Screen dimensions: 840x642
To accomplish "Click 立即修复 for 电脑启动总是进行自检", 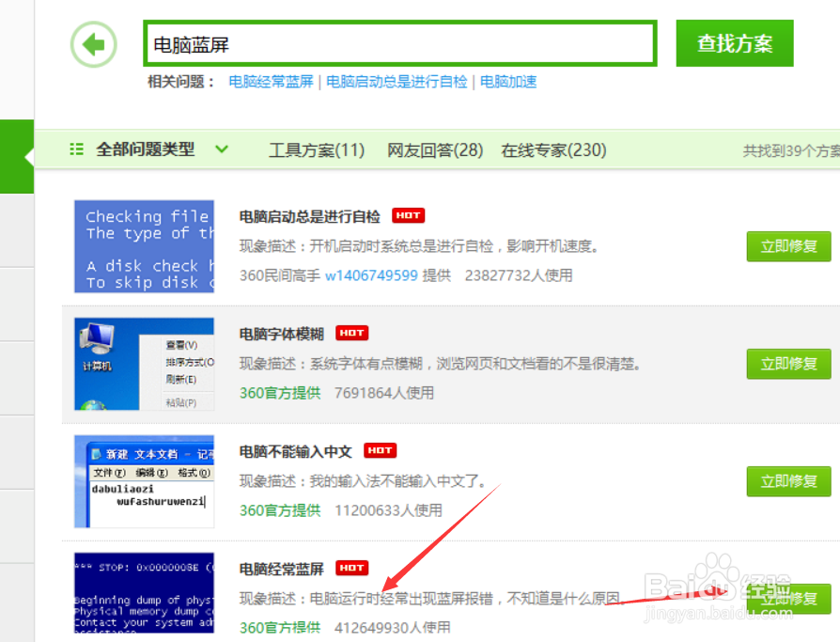I will click(x=788, y=246).
